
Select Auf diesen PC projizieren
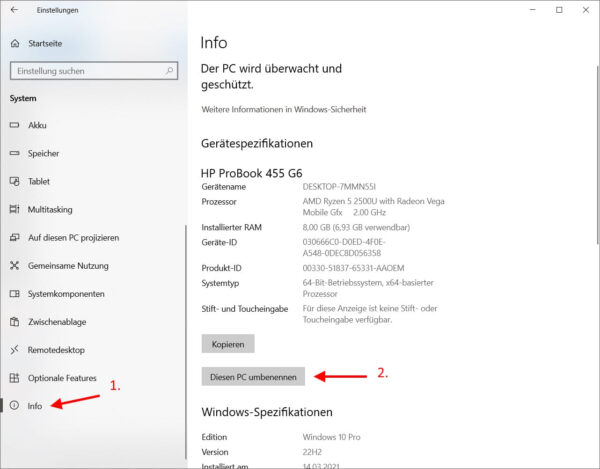73,238
